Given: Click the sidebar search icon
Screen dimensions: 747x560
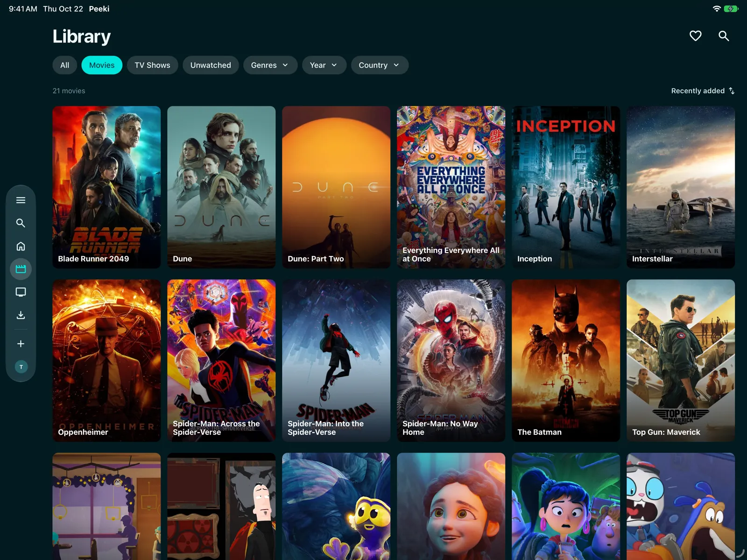Looking at the screenshot, I should pyautogui.click(x=21, y=223).
